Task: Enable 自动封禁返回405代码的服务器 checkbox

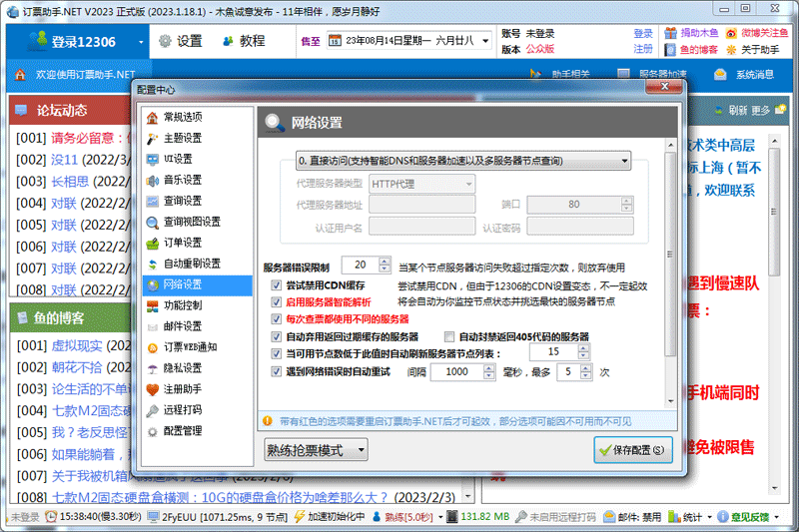Action: pyautogui.click(x=448, y=337)
